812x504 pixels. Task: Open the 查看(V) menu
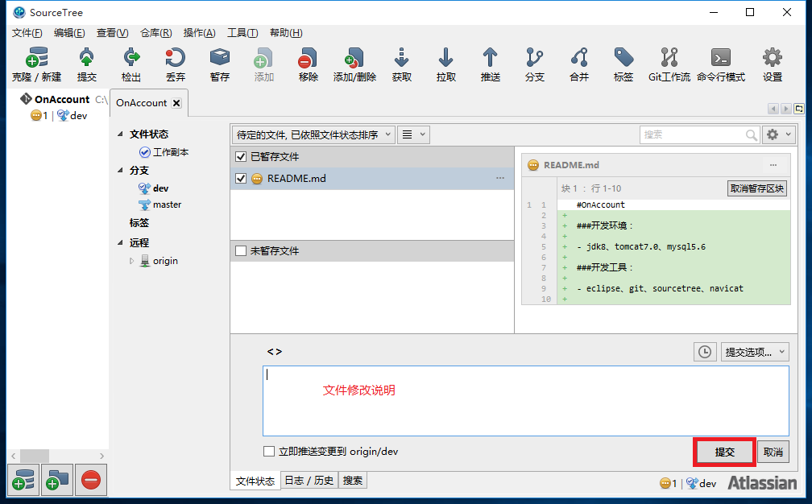point(113,33)
